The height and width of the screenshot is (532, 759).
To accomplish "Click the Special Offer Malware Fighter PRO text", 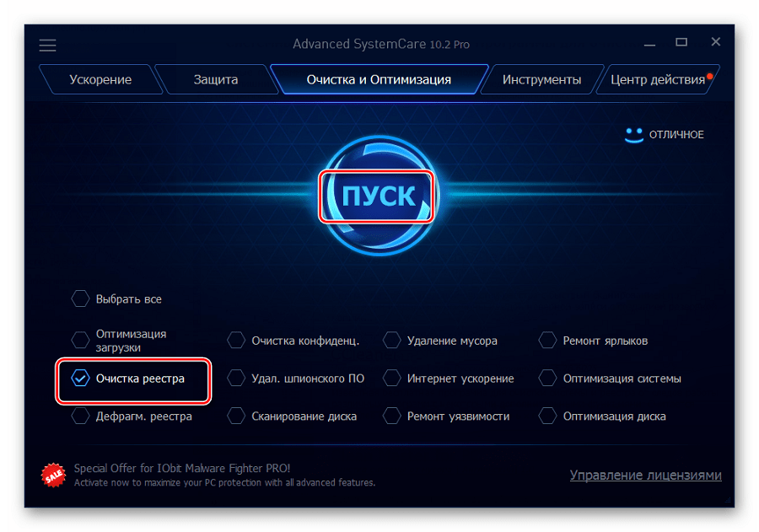I will click(182, 468).
